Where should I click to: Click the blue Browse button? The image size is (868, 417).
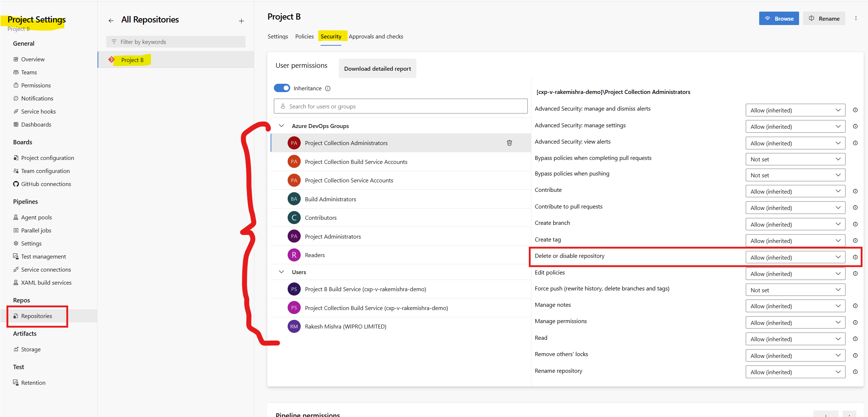(x=779, y=18)
